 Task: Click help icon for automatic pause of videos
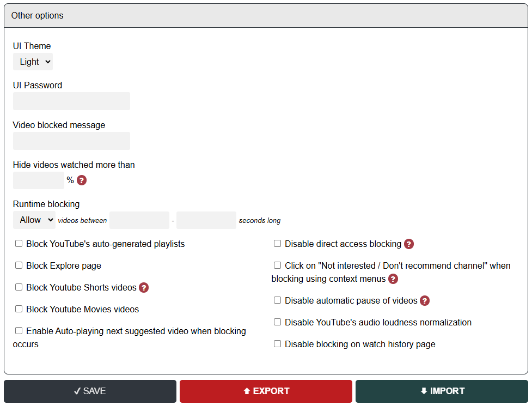coord(425,300)
